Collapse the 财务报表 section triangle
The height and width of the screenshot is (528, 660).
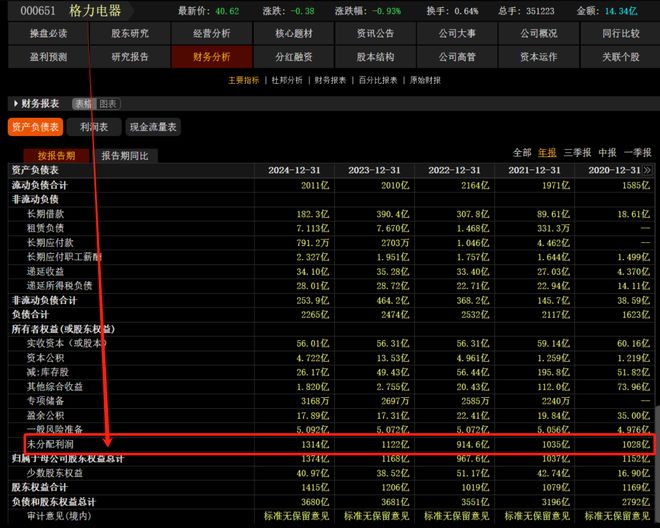[x=14, y=103]
